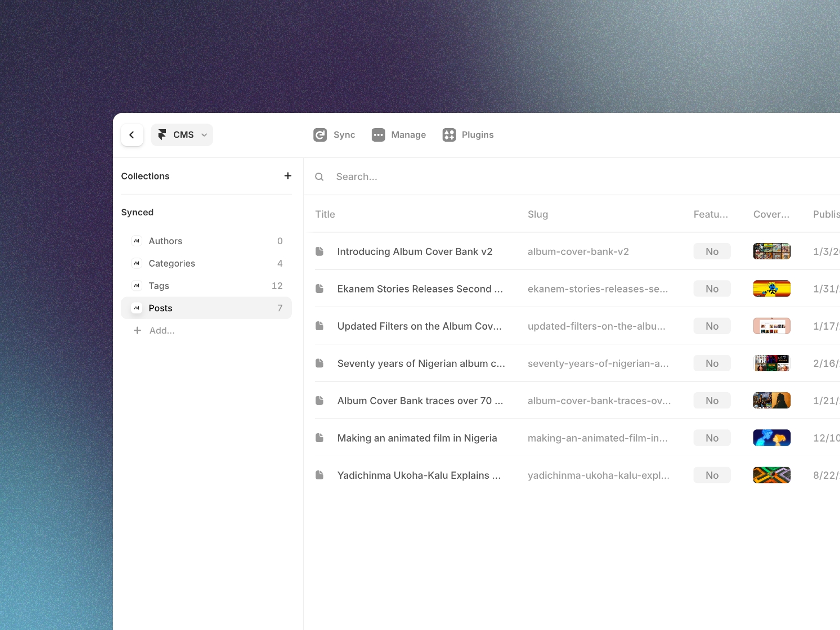Click the back arrow button

click(x=132, y=134)
